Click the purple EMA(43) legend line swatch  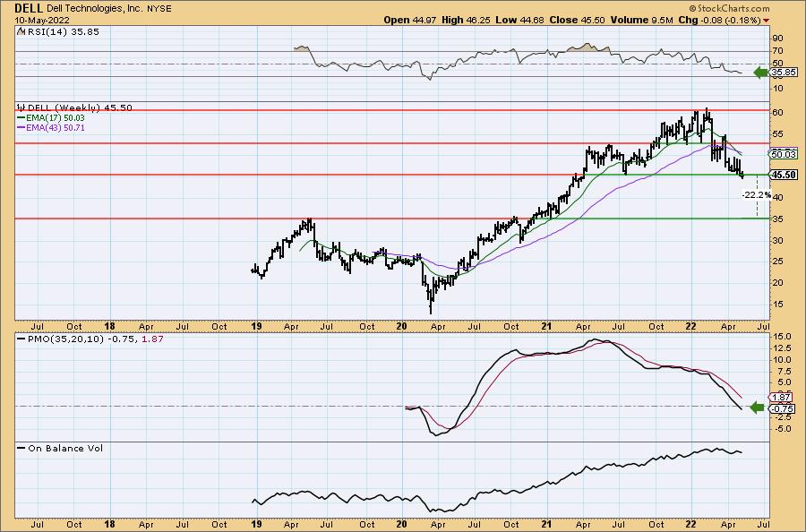pos(21,127)
